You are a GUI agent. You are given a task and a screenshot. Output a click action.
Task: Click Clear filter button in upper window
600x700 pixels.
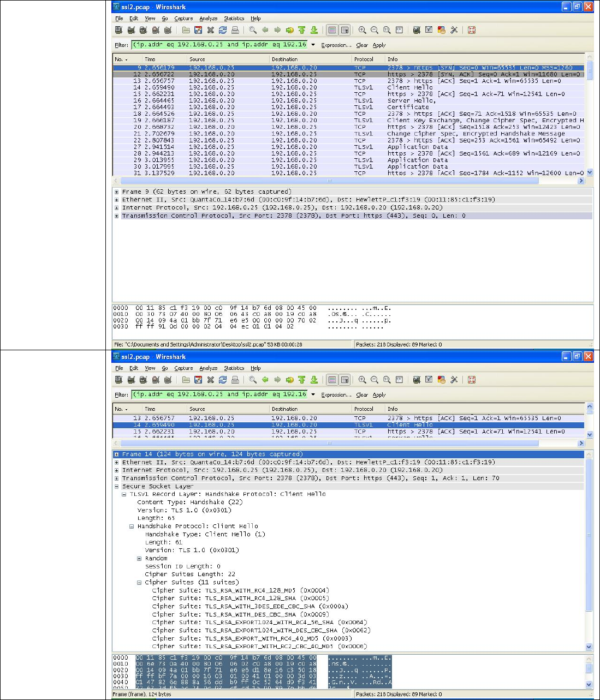[362, 45]
